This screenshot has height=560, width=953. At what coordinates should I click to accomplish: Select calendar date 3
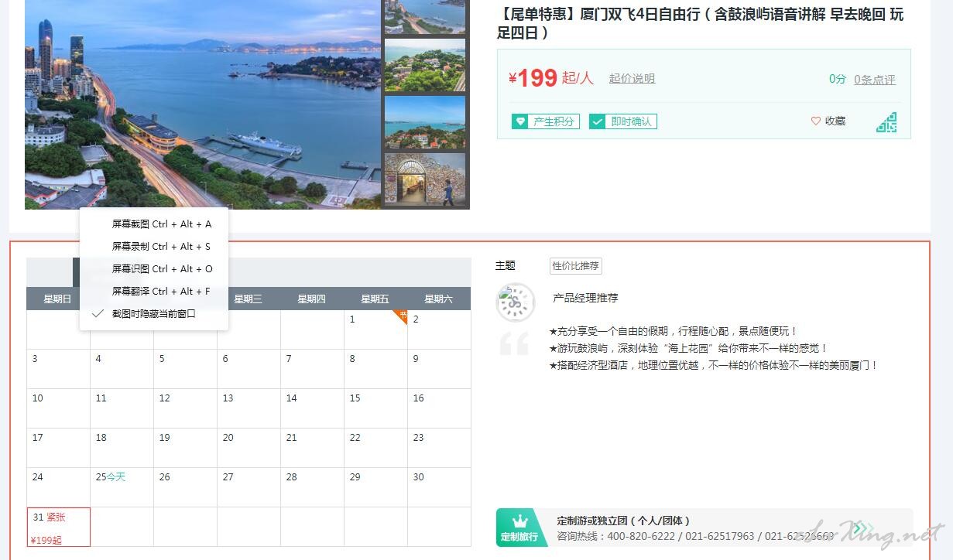click(x=59, y=369)
